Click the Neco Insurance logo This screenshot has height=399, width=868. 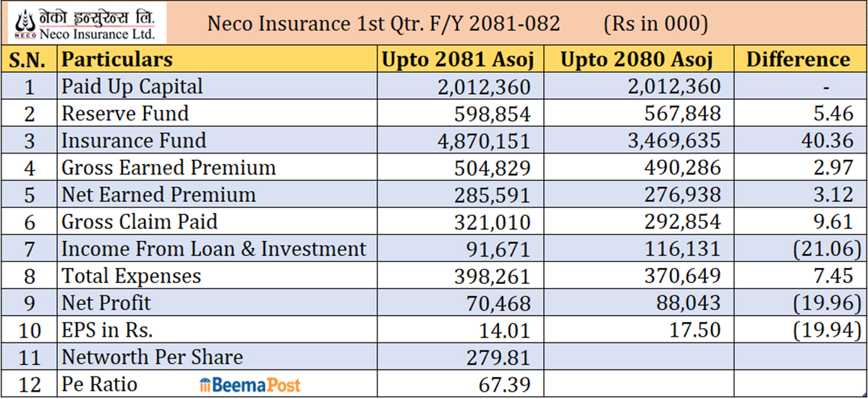click(86, 23)
